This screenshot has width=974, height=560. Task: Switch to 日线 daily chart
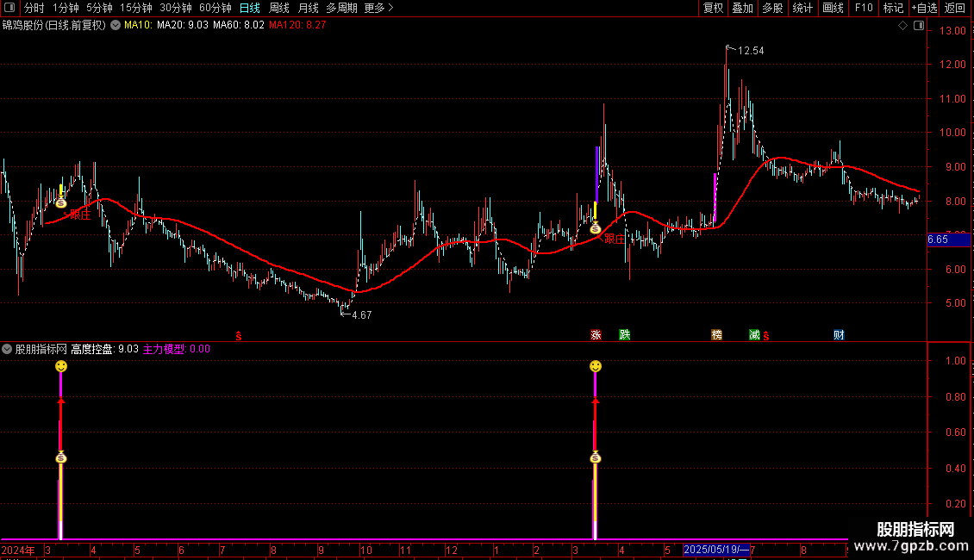(250, 8)
